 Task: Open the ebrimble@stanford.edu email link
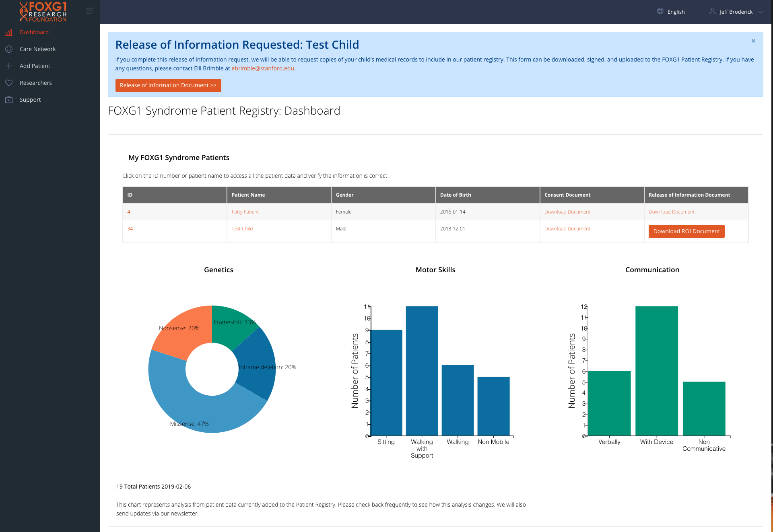pyautogui.click(x=263, y=68)
